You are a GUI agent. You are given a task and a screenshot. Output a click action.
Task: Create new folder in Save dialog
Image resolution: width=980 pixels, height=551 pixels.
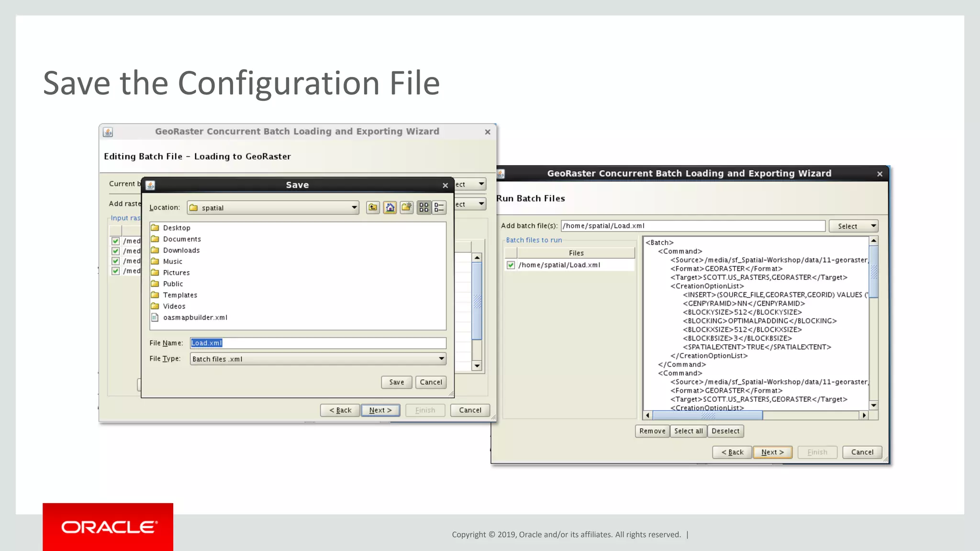click(x=407, y=207)
